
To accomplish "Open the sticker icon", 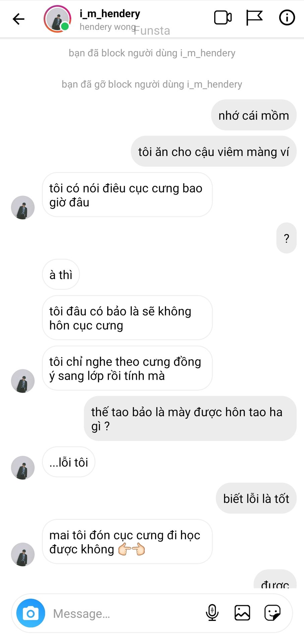I will coord(272,613).
